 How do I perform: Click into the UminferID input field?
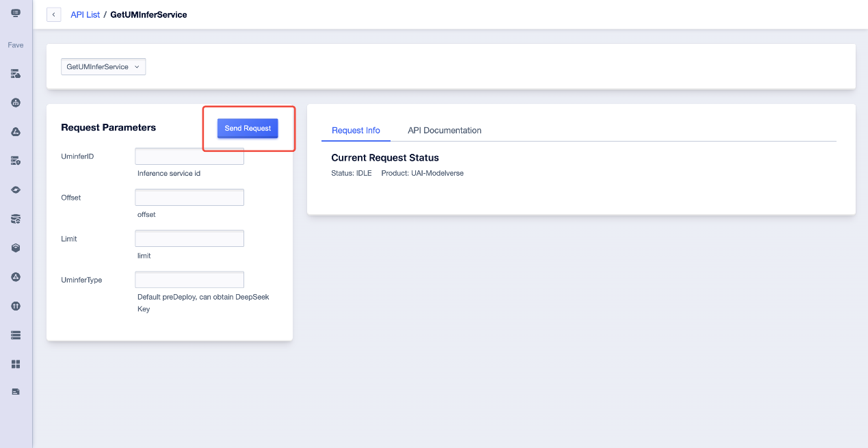pyautogui.click(x=189, y=156)
